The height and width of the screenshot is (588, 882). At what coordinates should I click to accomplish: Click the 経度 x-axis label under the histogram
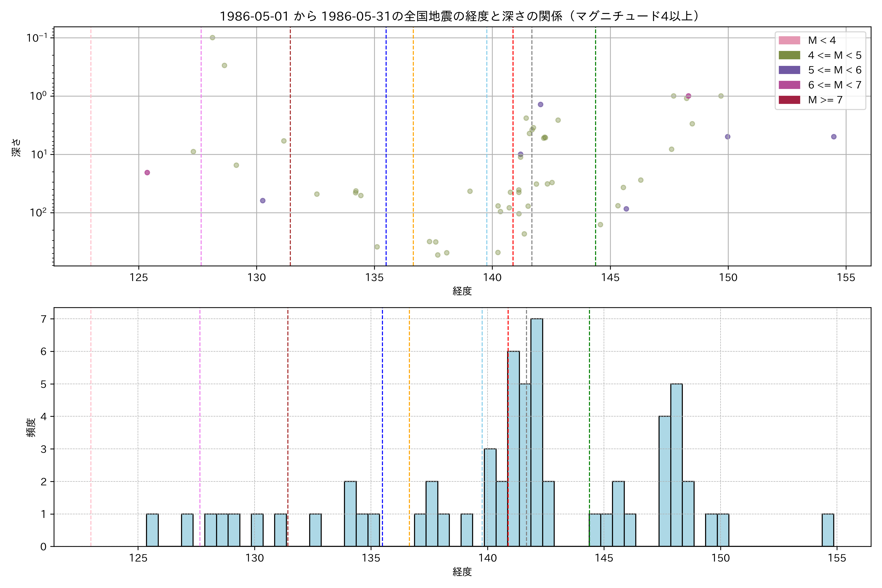pos(462,572)
